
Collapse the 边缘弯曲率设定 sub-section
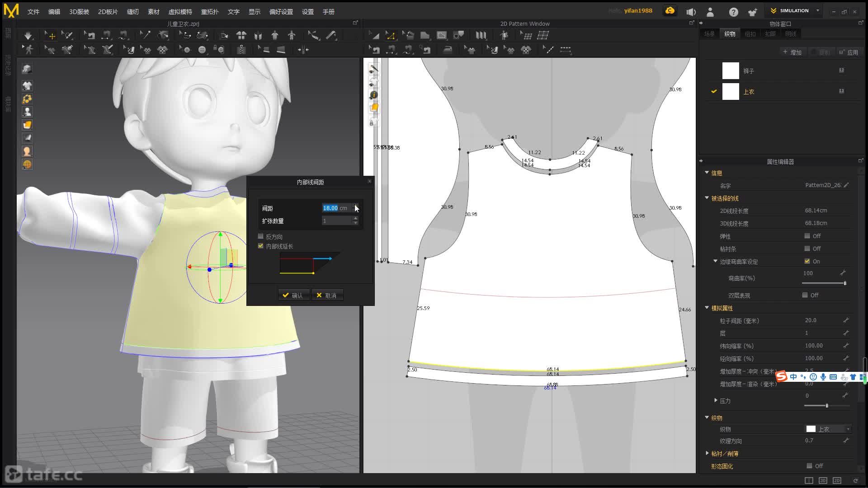pyautogui.click(x=715, y=261)
